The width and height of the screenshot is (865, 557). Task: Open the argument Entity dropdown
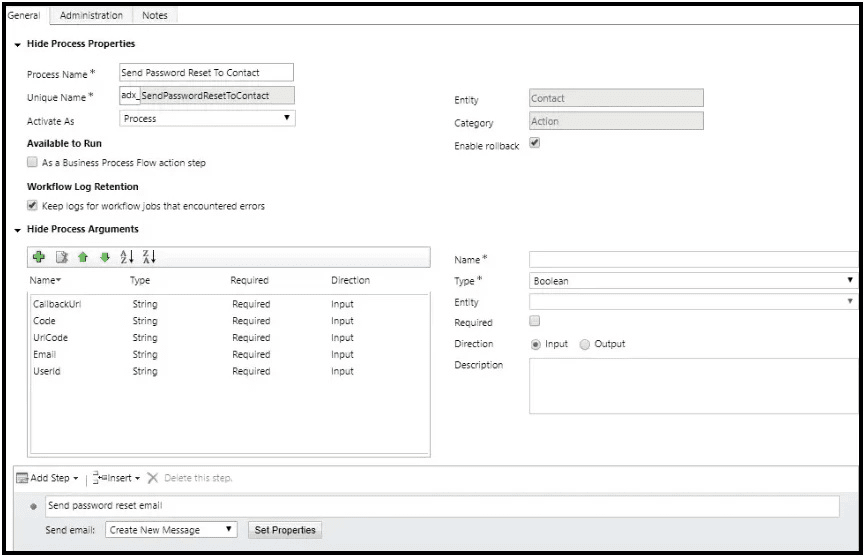(x=693, y=302)
